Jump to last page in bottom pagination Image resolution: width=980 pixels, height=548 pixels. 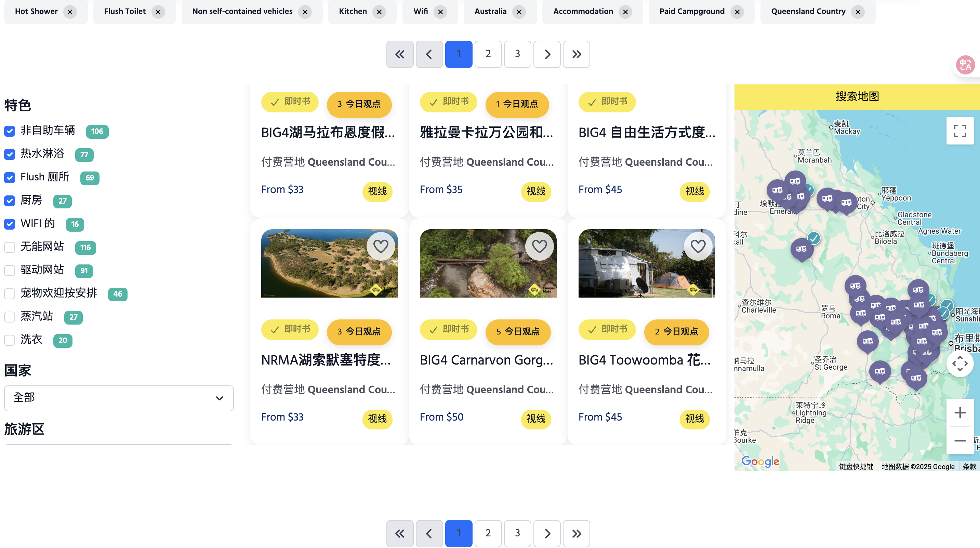coord(577,533)
